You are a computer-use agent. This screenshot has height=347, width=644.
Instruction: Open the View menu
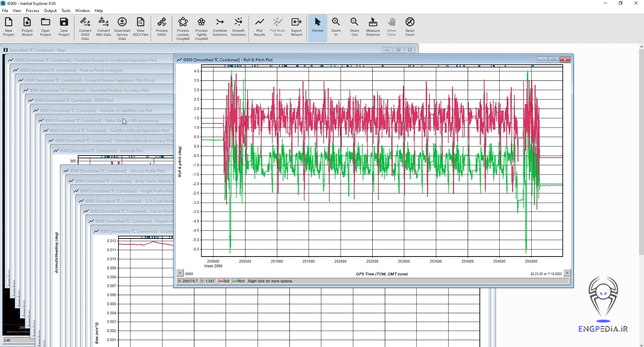point(17,10)
